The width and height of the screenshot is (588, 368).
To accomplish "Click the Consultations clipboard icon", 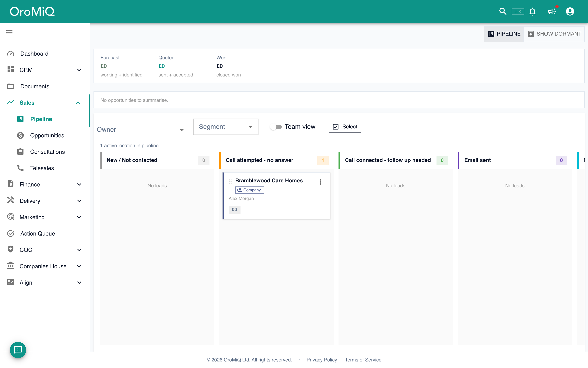I will tap(20, 151).
